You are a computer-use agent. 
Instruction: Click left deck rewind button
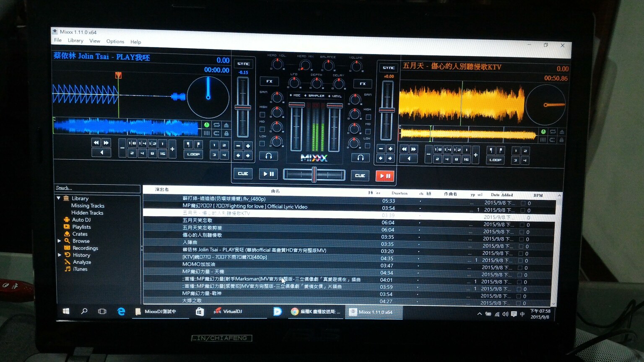coord(96,143)
